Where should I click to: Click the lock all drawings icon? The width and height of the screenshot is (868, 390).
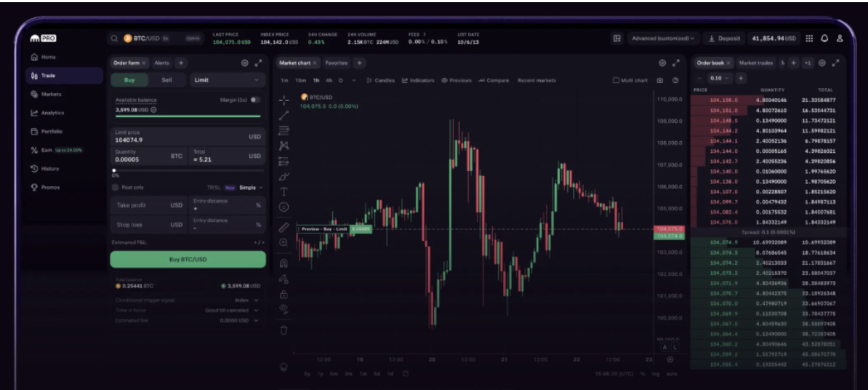(284, 294)
